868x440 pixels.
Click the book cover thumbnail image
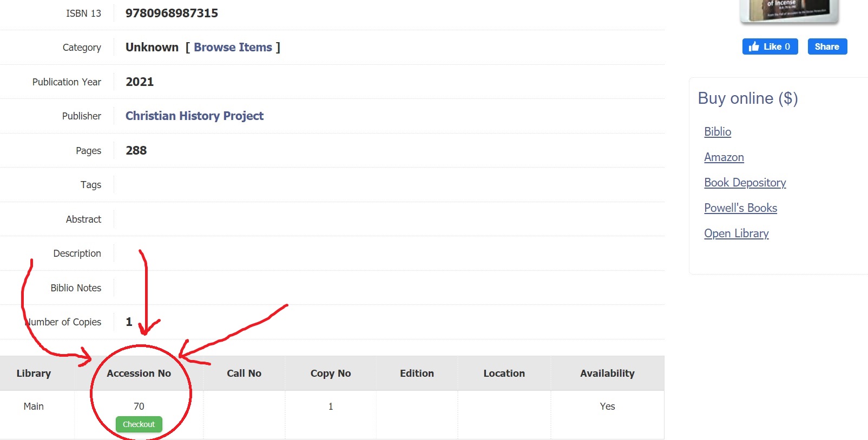pyautogui.click(x=790, y=10)
